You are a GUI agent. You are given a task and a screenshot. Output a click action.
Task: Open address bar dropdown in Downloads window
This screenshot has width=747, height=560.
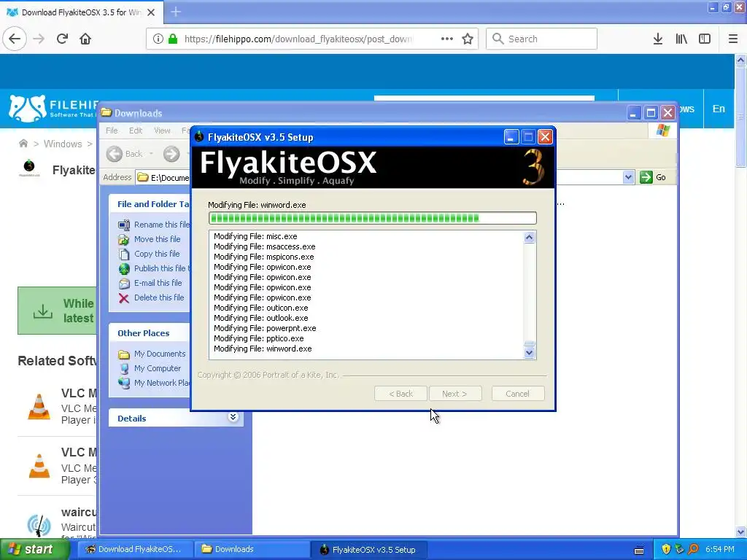point(628,177)
